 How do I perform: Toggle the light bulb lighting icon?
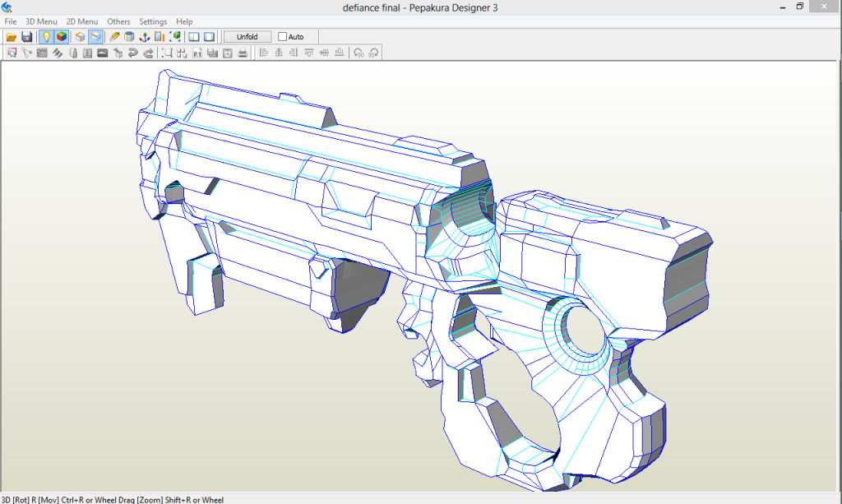(47, 36)
